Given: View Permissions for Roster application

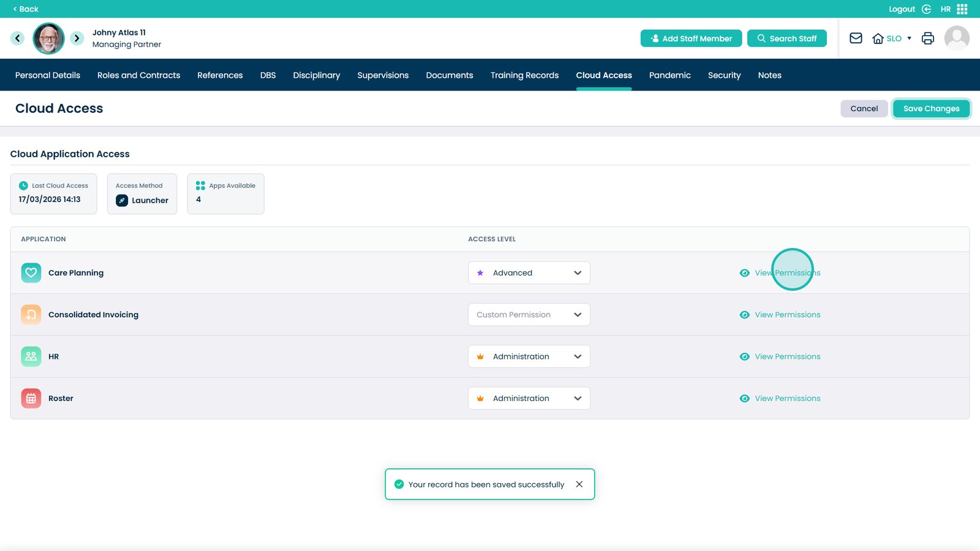Looking at the screenshot, I should tap(787, 399).
